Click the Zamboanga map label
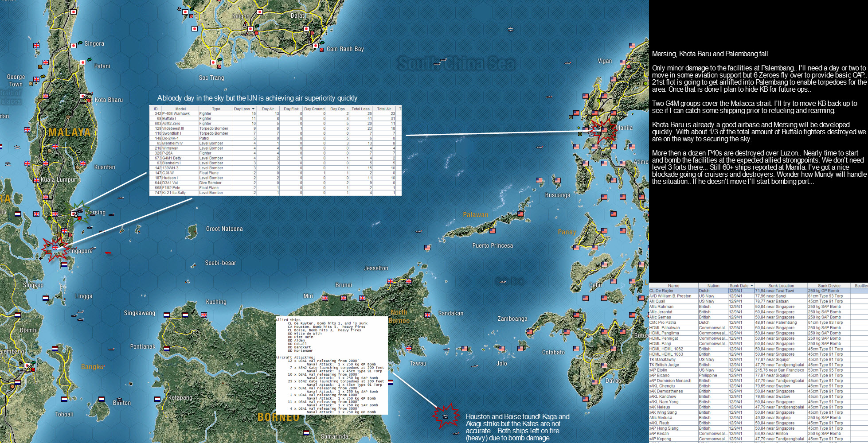 [x=512, y=319]
